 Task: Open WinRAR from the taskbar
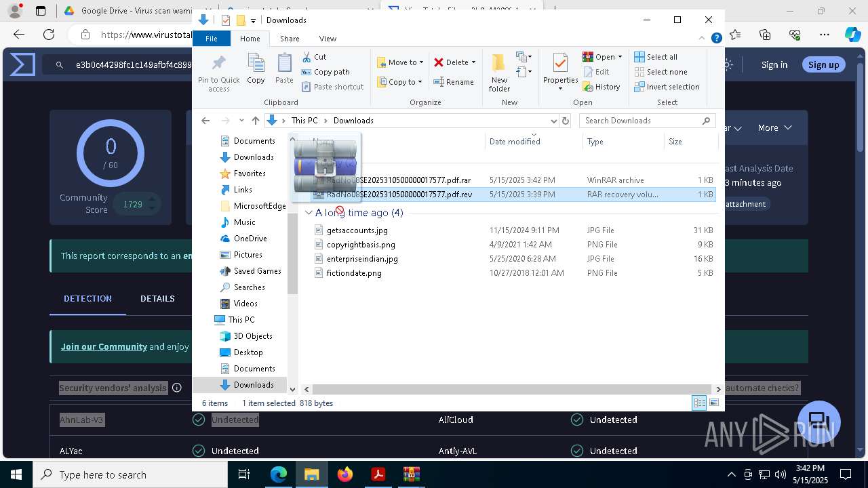412,474
